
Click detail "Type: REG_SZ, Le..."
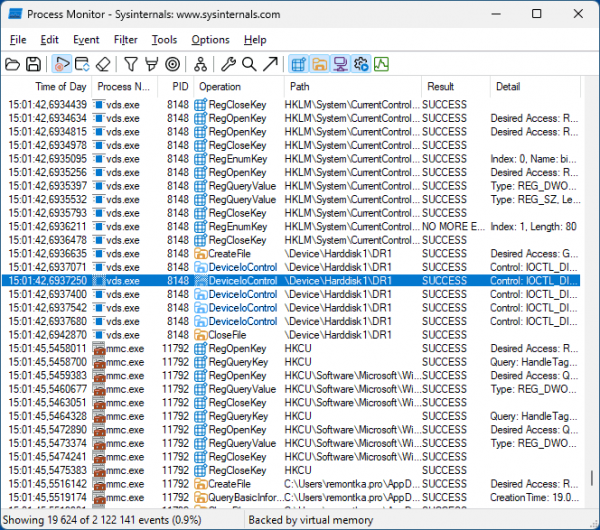pyautogui.click(x=535, y=199)
